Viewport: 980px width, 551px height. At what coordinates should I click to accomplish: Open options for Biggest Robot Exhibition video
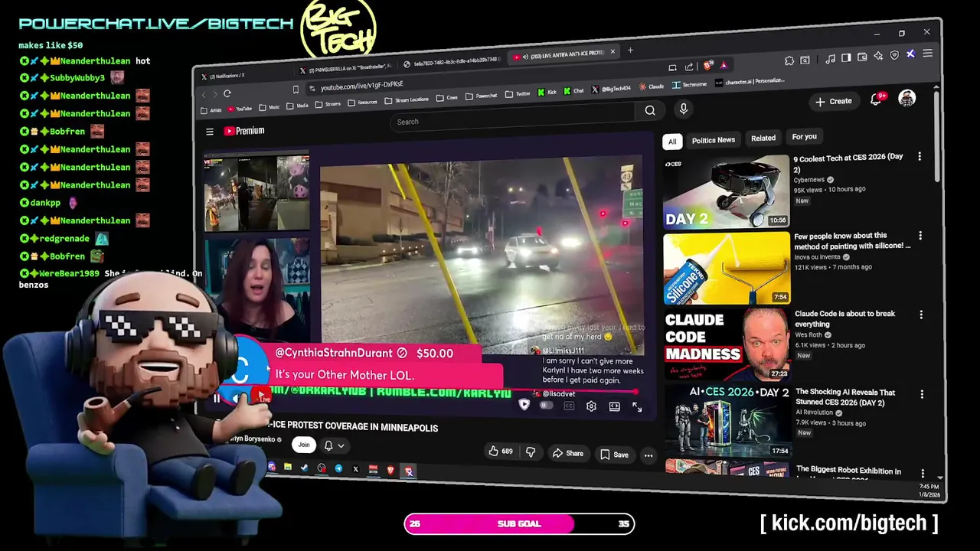coord(923,473)
